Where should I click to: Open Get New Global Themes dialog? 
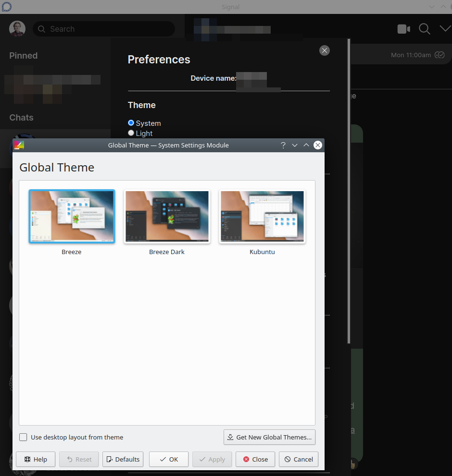tap(269, 437)
